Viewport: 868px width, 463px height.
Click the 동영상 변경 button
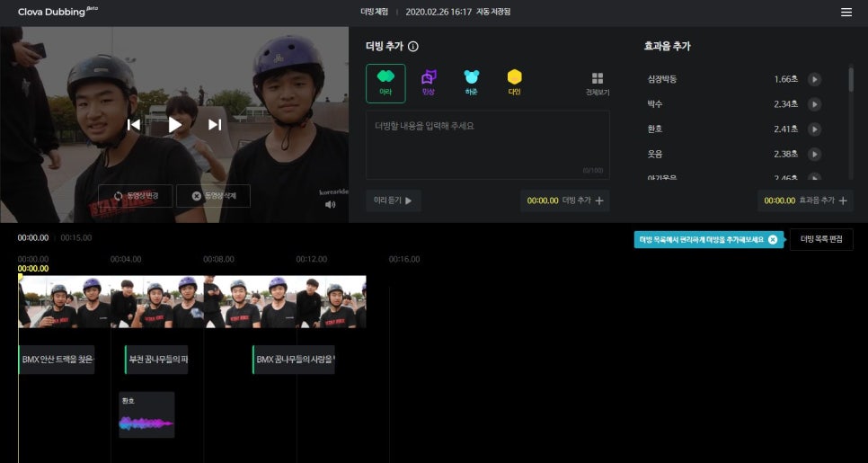tap(136, 196)
